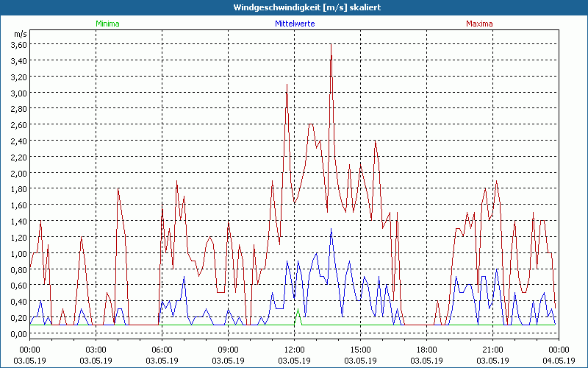Click the 3,60 value on the y-axis
This screenshot has width=588, height=368.
[x=18, y=44]
